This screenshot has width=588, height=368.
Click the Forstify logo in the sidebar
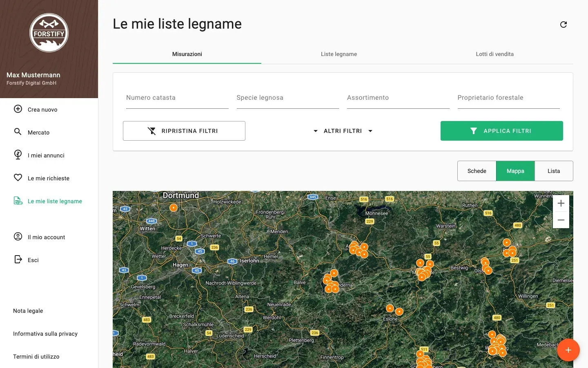[49, 33]
